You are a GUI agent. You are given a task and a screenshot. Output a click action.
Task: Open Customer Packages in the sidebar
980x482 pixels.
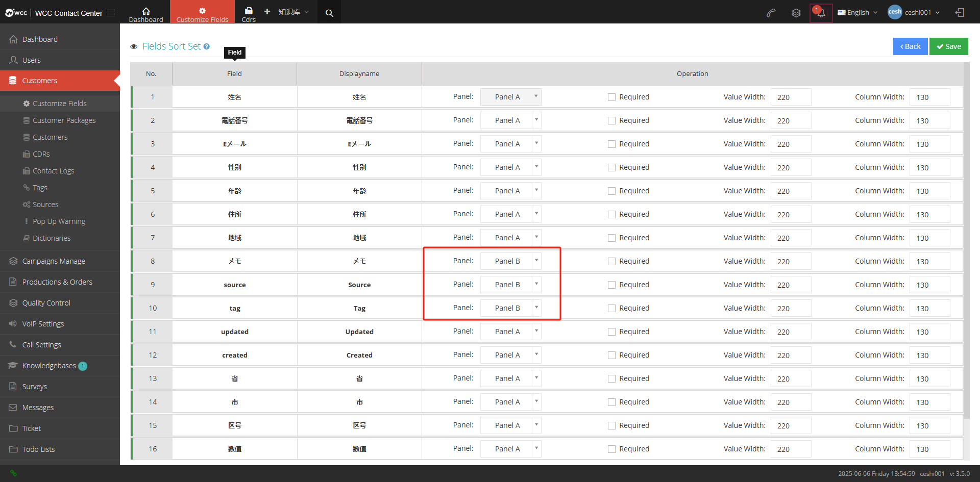(64, 120)
